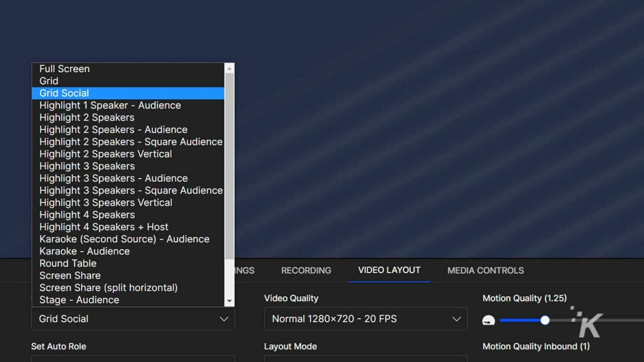Select "Highlight 2 Speakers Vertical" layout
The width and height of the screenshot is (644, 362).
point(106,154)
